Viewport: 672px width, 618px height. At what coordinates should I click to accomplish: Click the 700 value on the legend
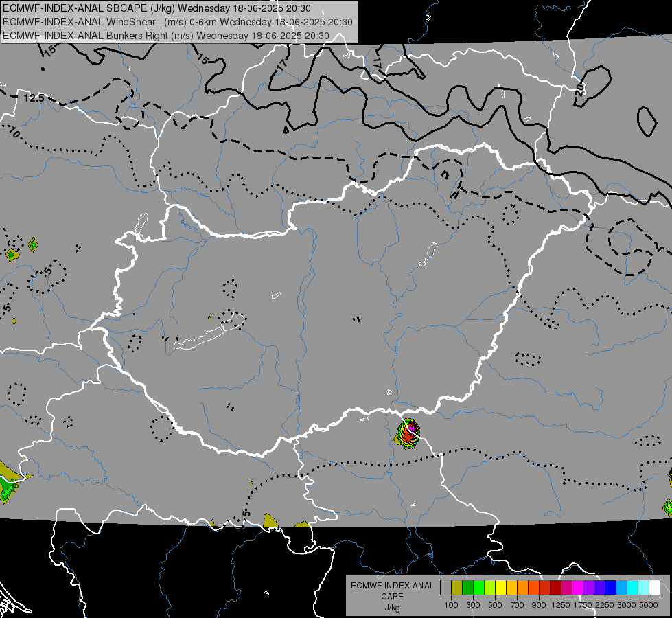coord(518,605)
